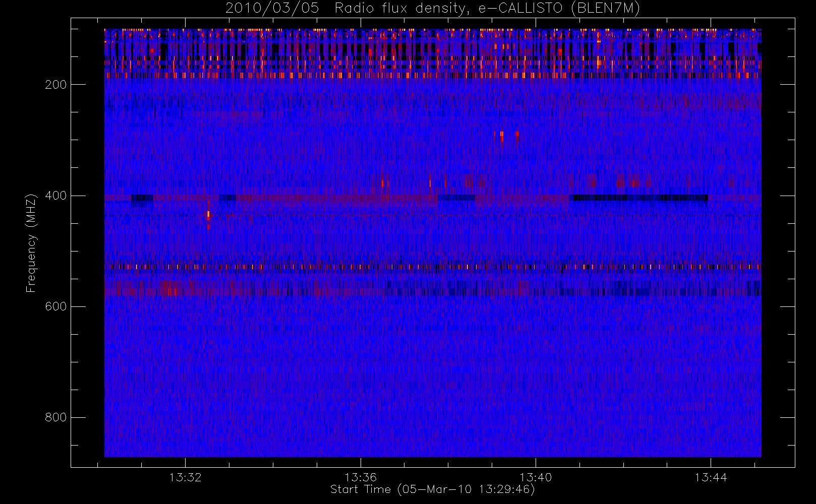The height and width of the screenshot is (504, 816).
Task: Click the plot title "Radio flux density, e-CALLISTO (BLEN7M)"
Action: [x=488, y=9]
